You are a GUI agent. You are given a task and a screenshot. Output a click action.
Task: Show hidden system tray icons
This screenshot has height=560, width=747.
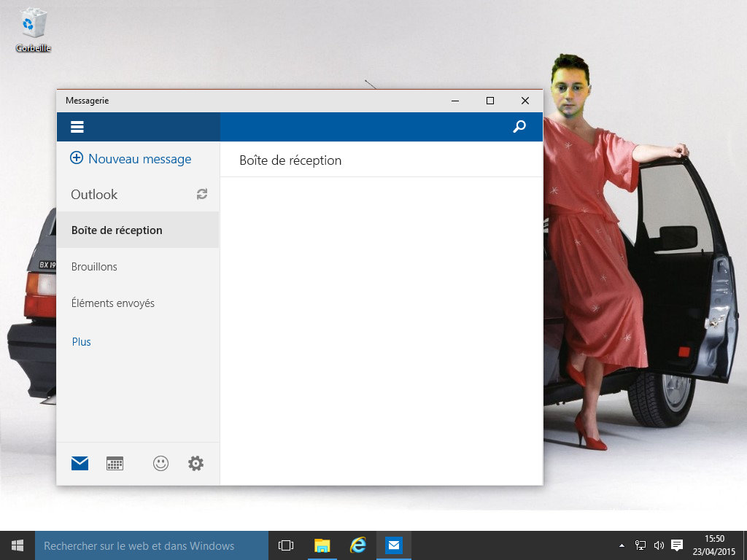point(622,545)
